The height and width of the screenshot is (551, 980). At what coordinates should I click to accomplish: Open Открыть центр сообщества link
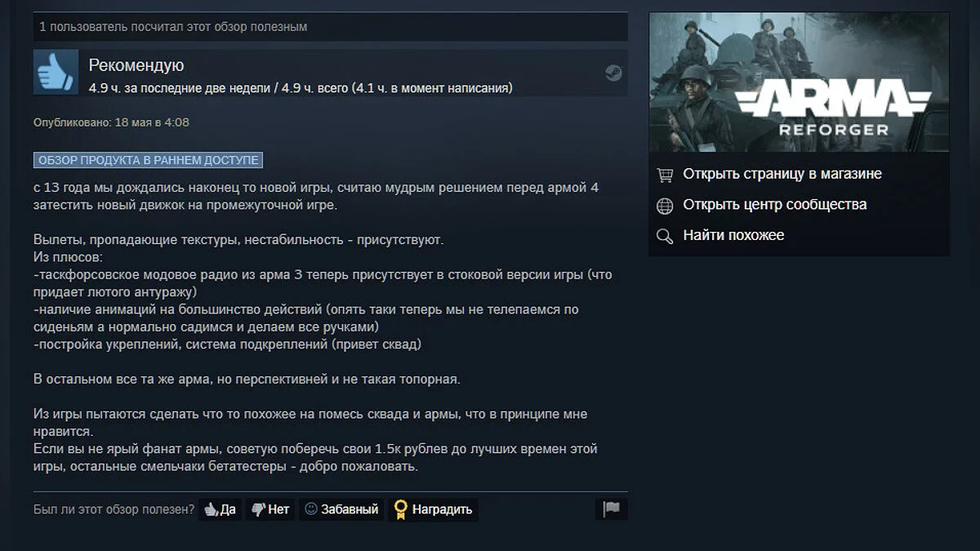(775, 205)
